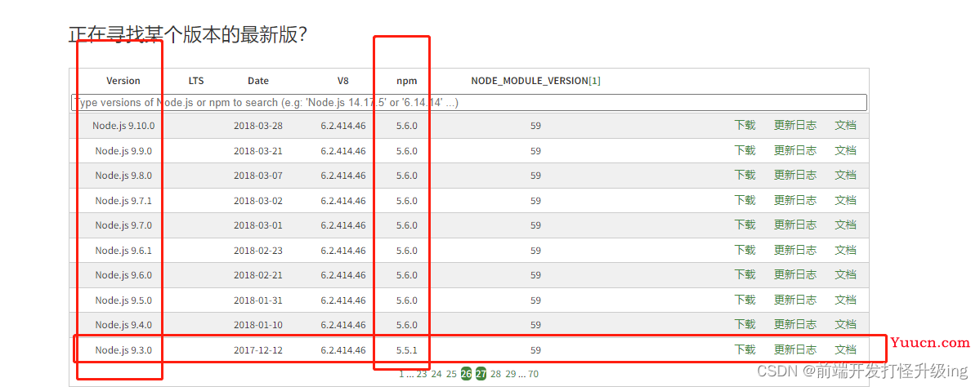
Task: Open docs for Node.js 9.6.1
Action: pyautogui.click(x=846, y=250)
